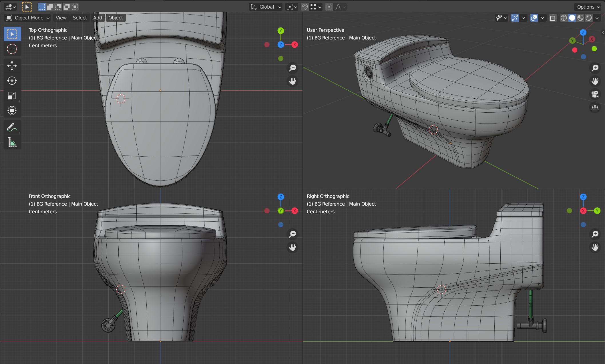Open the Select menu
Image resolution: width=605 pixels, height=364 pixels.
[x=80, y=18]
